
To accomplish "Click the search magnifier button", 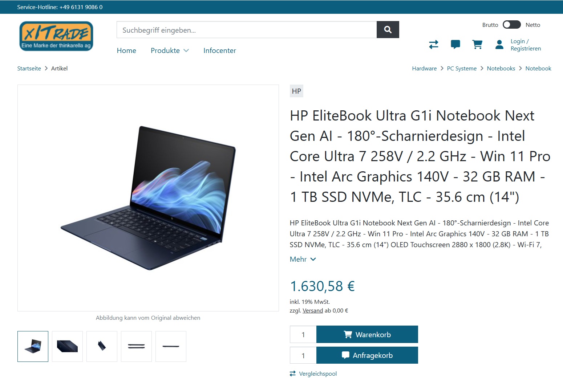I will pos(388,30).
